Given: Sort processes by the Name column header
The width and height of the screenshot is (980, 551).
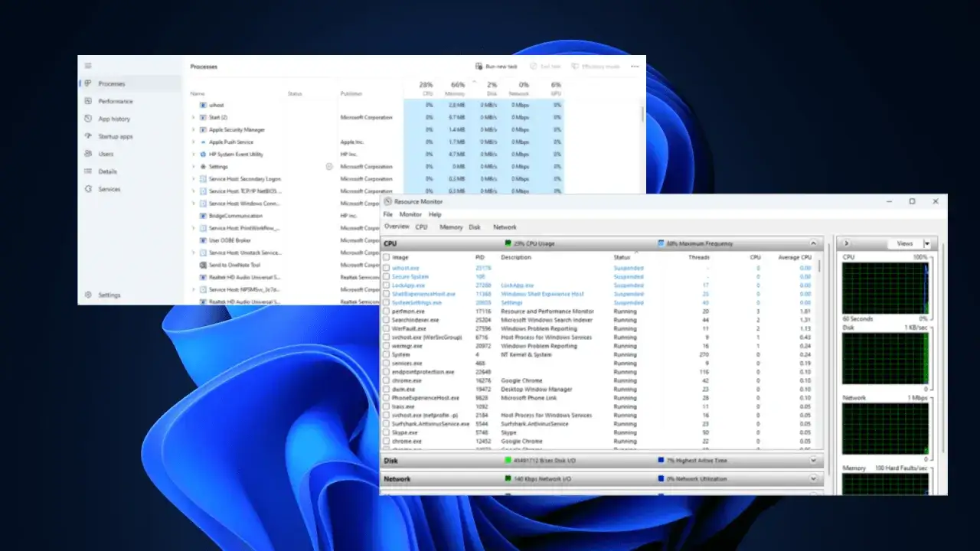Looking at the screenshot, I should pyautogui.click(x=198, y=93).
